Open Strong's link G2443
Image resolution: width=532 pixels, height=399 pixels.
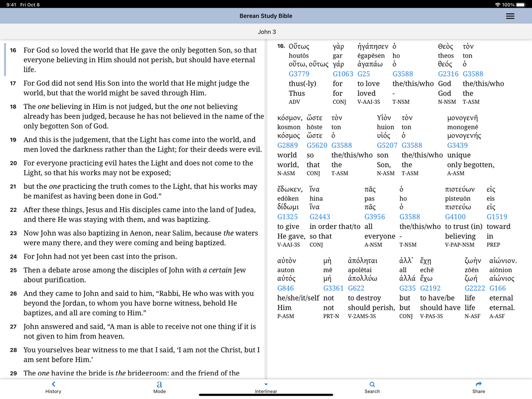tap(320, 217)
